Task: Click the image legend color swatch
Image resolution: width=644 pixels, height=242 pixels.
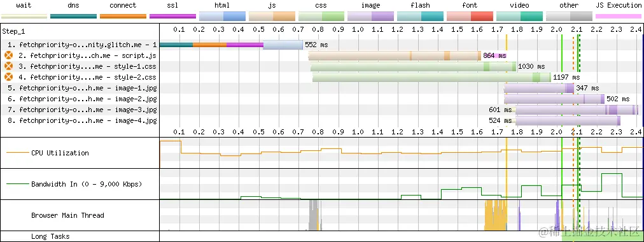Action: [x=371, y=17]
